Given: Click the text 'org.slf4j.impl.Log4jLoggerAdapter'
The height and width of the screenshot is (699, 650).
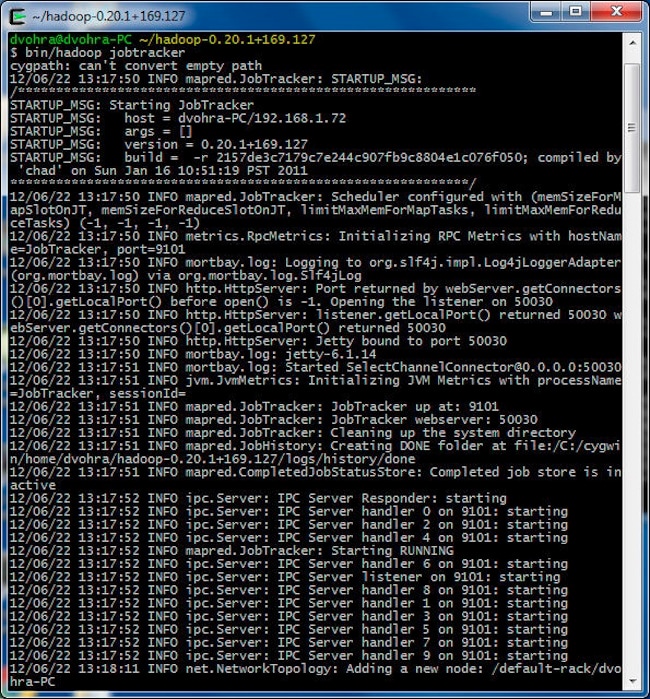Looking at the screenshot, I should click(494, 263).
